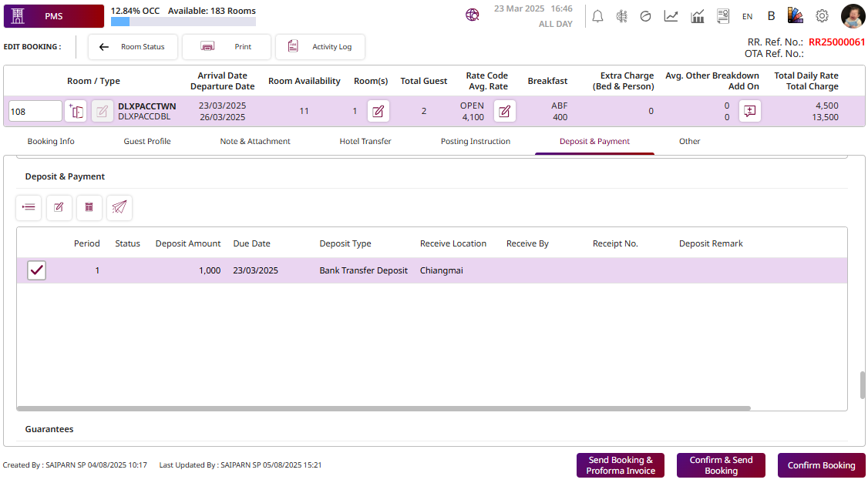
Task: Open the user profile avatar menu
Action: 853,16
